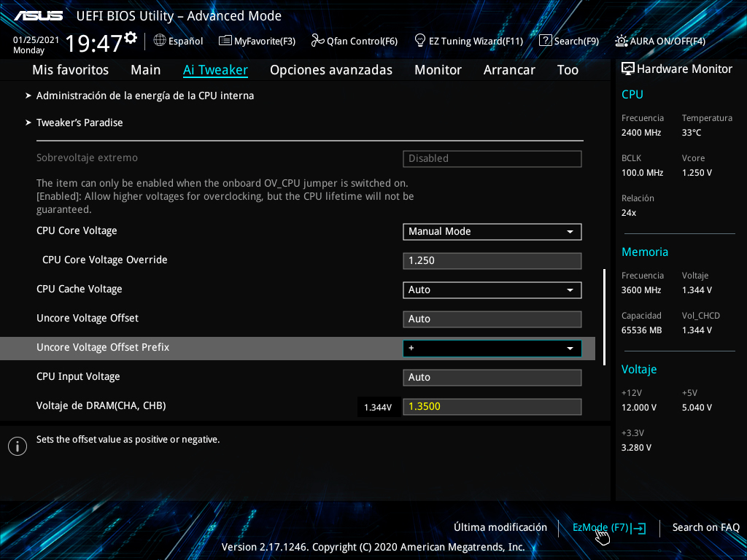Click the settings gear next to clock

coord(131,38)
